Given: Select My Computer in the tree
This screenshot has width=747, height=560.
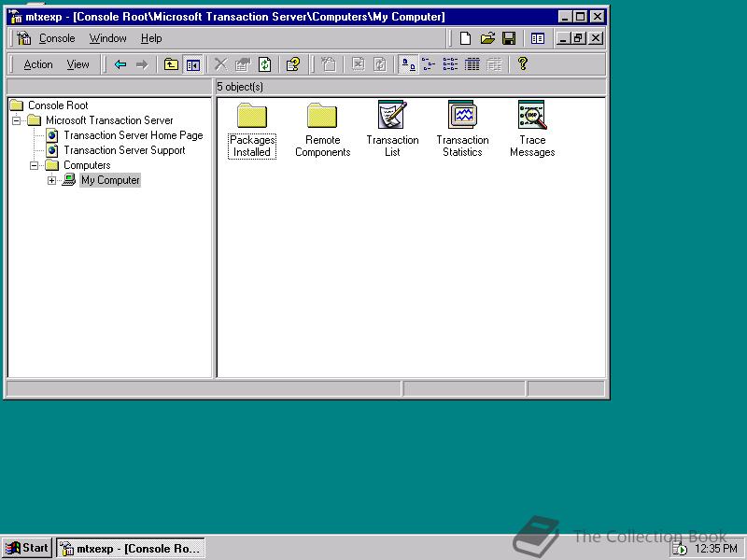Looking at the screenshot, I should pyautogui.click(x=110, y=180).
